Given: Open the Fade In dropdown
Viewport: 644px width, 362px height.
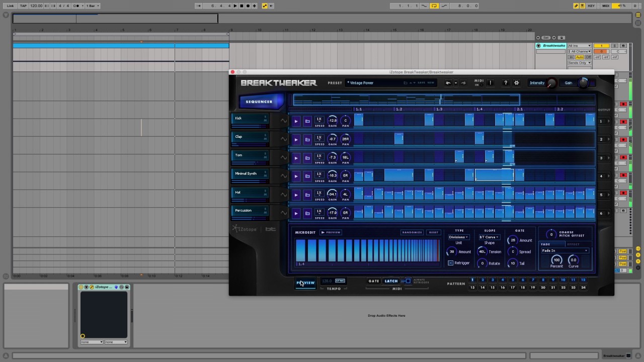Looking at the screenshot, I should point(565,250).
